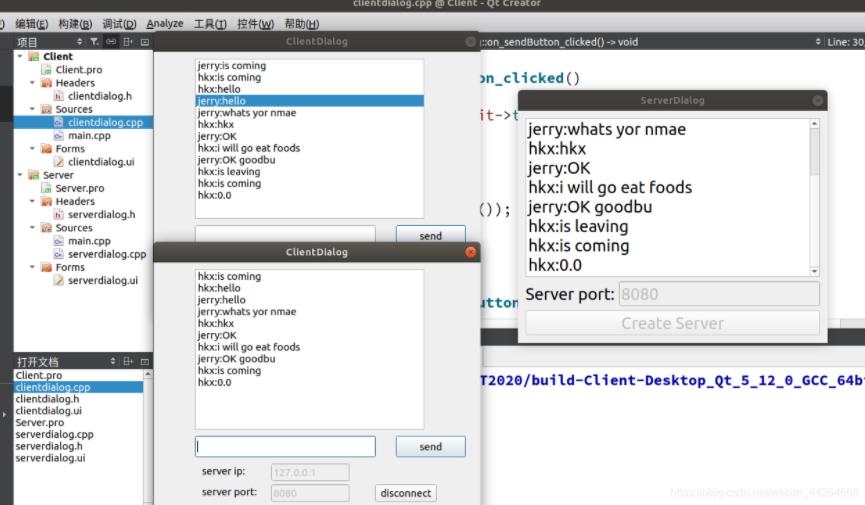Image resolution: width=865 pixels, height=505 pixels.
Task: Click the clientdialog.h header file icon
Action: (59, 96)
